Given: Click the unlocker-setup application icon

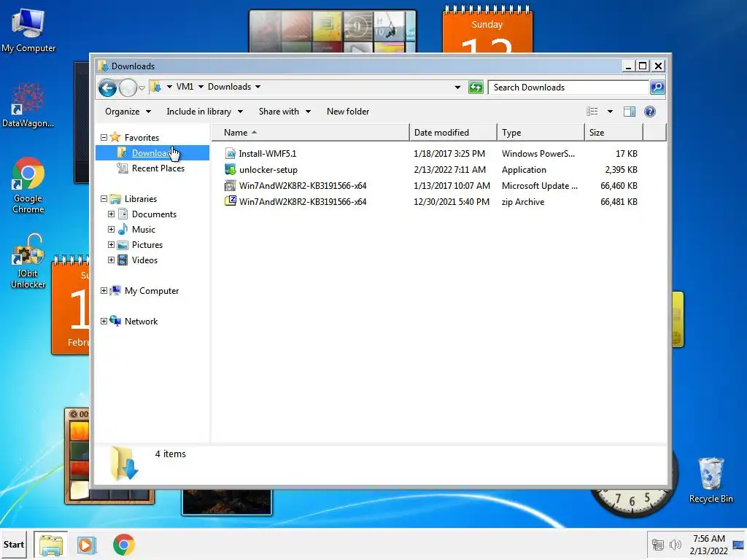Looking at the screenshot, I should click(230, 169).
